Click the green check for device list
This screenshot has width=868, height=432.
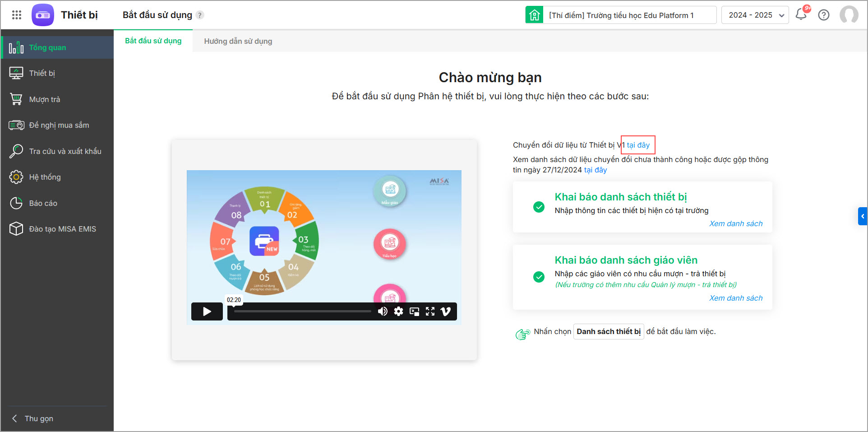pyautogui.click(x=539, y=207)
